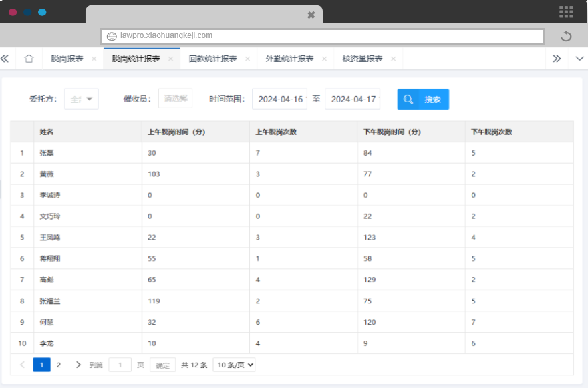Select row 7 name 高彪
The image size is (588, 388).
coord(47,280)
